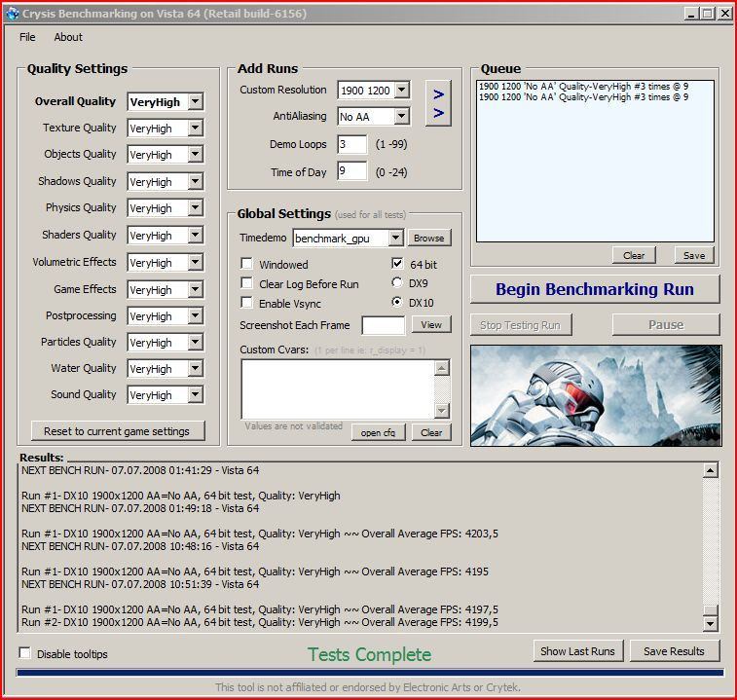Uncheck the 64 bit checkbox
This screenshot has width=737, height=700.
(397, 263)
